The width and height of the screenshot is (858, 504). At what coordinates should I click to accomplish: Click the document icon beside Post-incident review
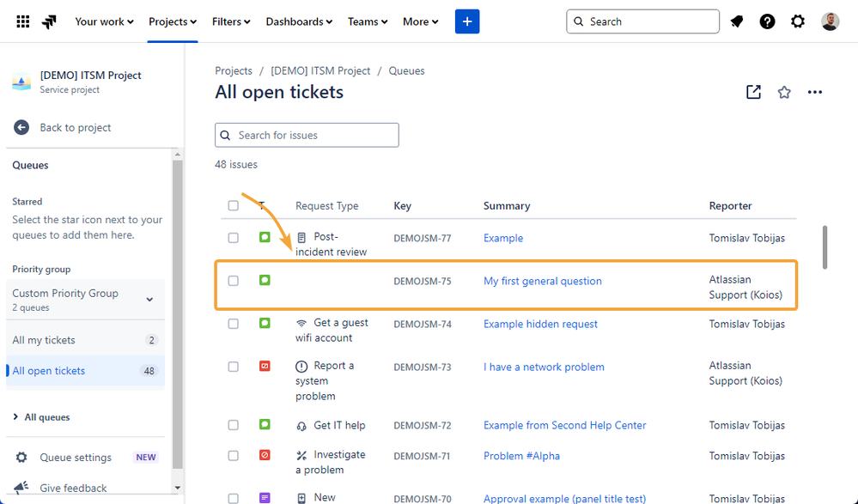click(301, 238)
